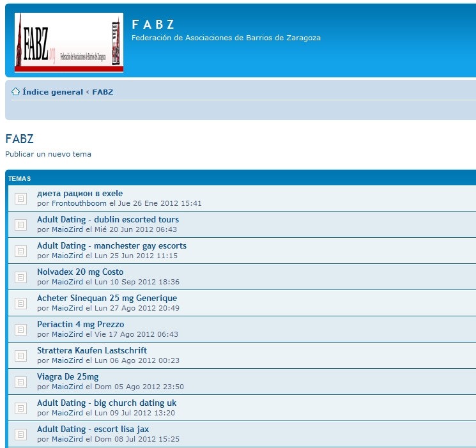Click the FABZ forum heading
This screenshot has width=476, height=448.
19,139
